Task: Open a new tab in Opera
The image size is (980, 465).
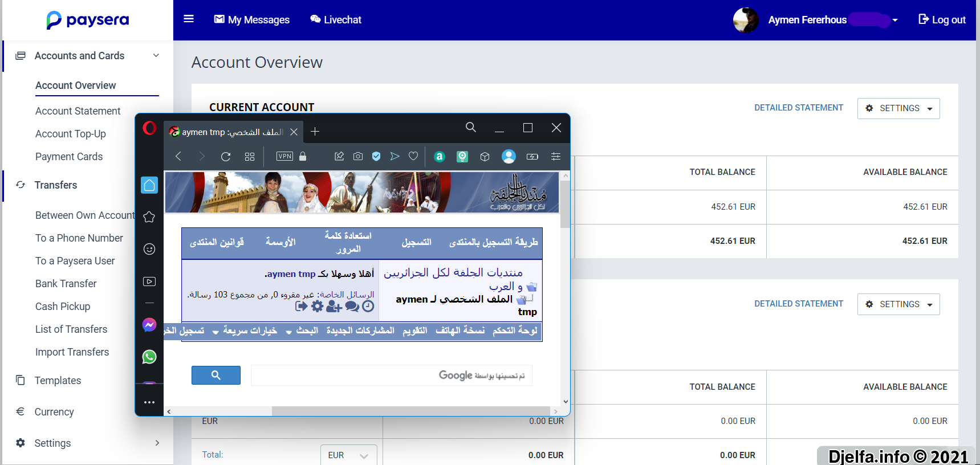Action: 315,132
